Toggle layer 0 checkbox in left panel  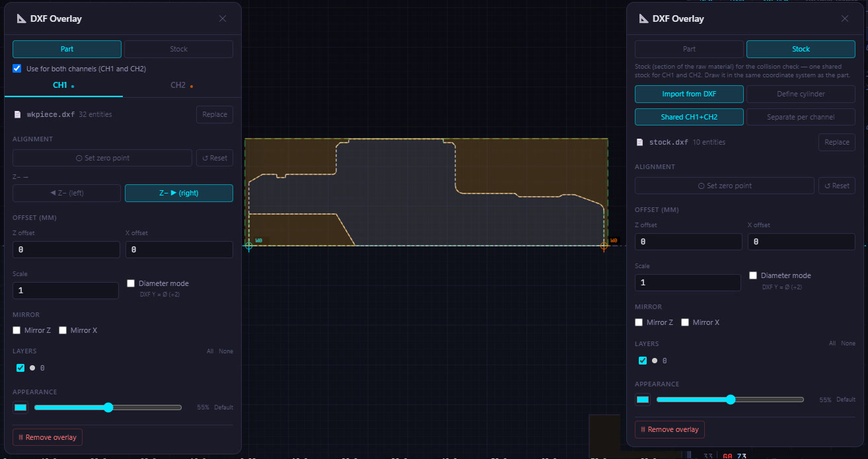20,368
